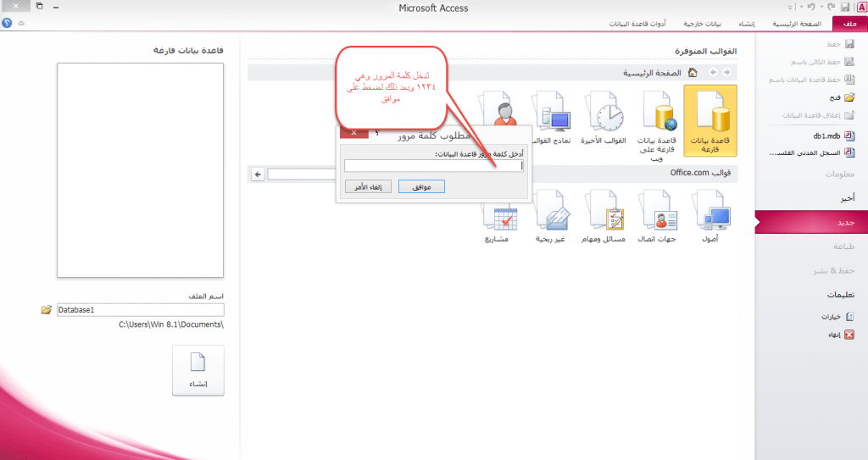
Task: Click حفظ الكائن باسم (Save Object As)
Action: tap(822, 62)
